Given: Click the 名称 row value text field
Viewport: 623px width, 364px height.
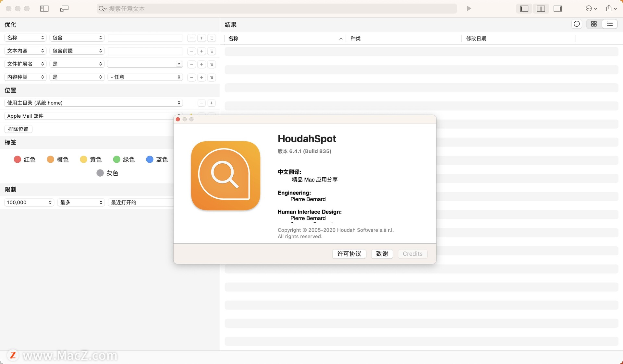Looking at the screenshot, I should point(145,38).
